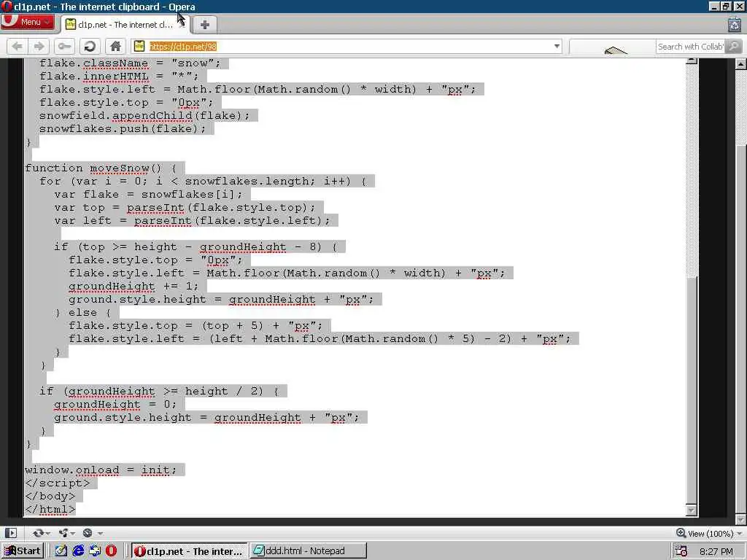Click the 'function moveSnow() {' line
Screen dimensions: 747x560
[101, 168]
